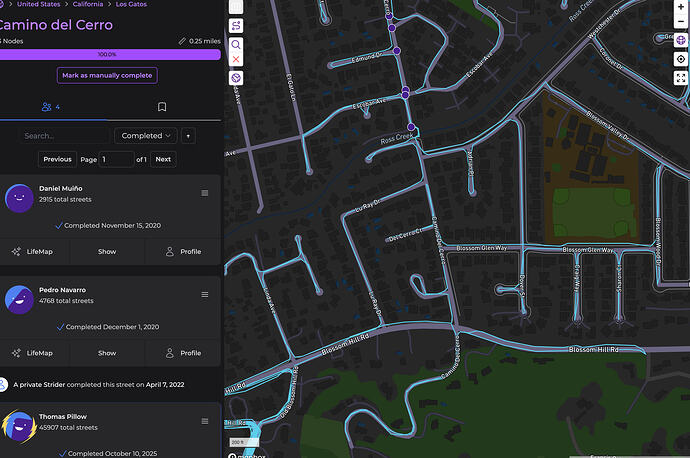690x458 pixels.
Task: Click Show for Pedro Navarro
Action: click(x=107, y=353)
